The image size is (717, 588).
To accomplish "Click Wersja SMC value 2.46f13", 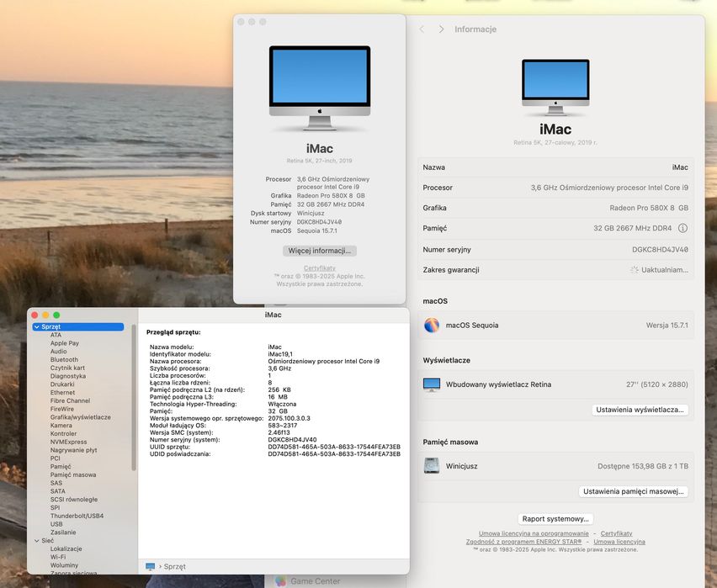I will click(279, 433).
